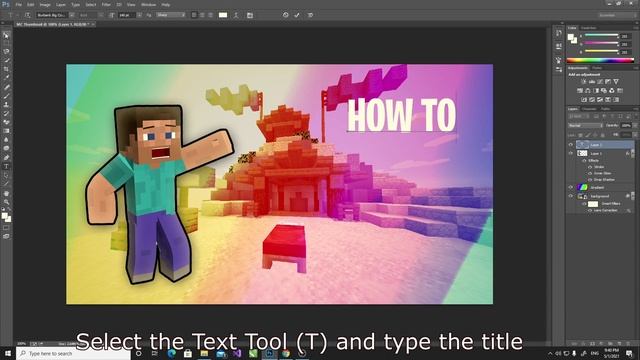Screen dimensions: 640x360
Task: Select the Crop tool
Action: (6, 69)
